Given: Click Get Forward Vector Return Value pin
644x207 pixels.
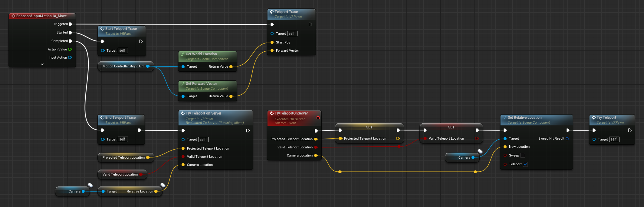Looking at the screenshot, I should tap(231, 96).
